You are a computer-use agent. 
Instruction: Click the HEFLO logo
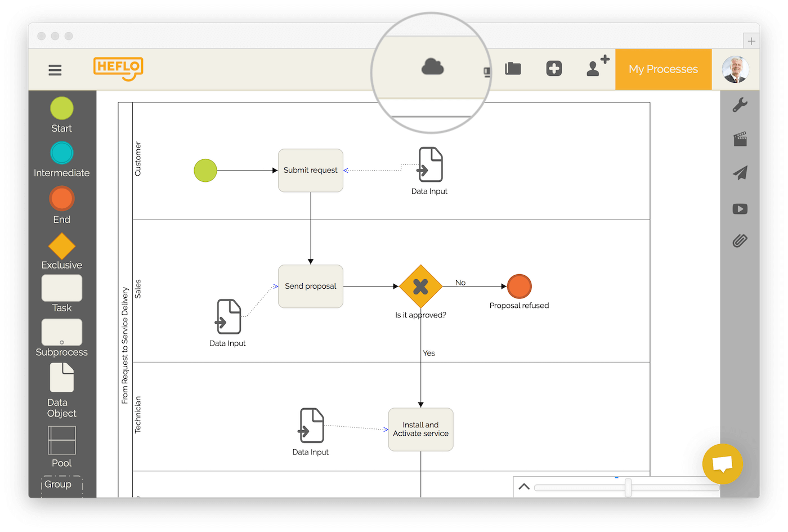pos(118,69)
